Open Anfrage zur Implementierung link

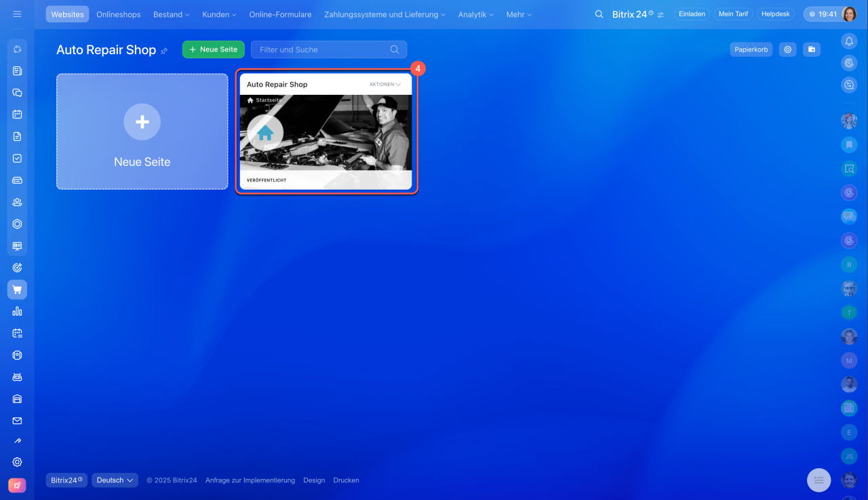click(x=250, y=480)
